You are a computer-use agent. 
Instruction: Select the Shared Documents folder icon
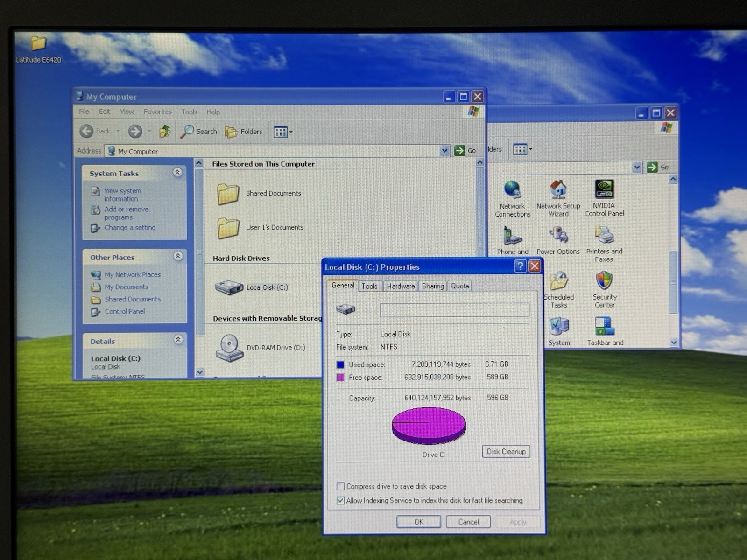[x=229, y=193]
